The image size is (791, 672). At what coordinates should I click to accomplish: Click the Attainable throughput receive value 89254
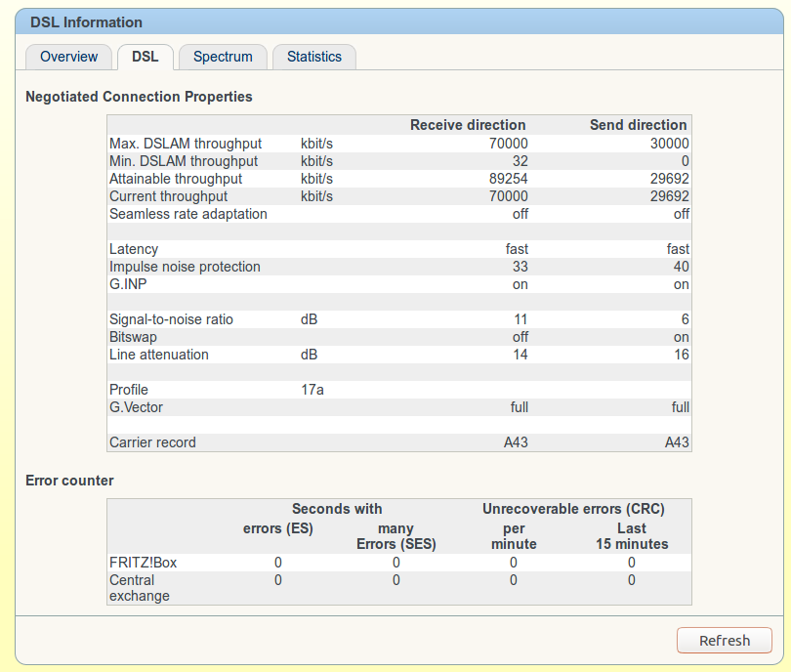508,179
